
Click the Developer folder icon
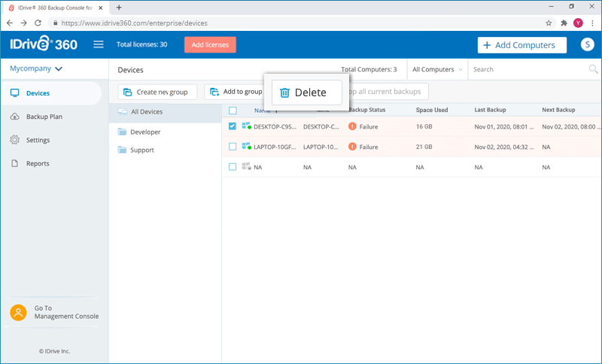(x=122, y=132)
